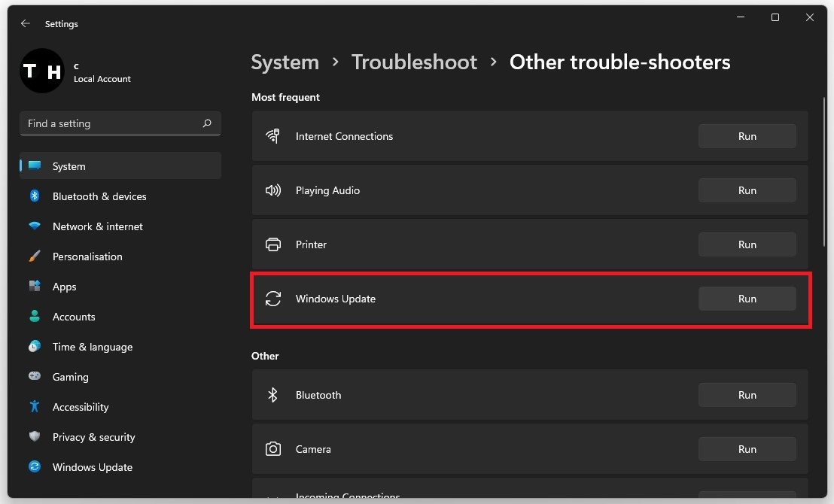Click the Most frequent heading
Viewport: 834px width, 504px height.
pyautogui.click(x=285, y=97)
